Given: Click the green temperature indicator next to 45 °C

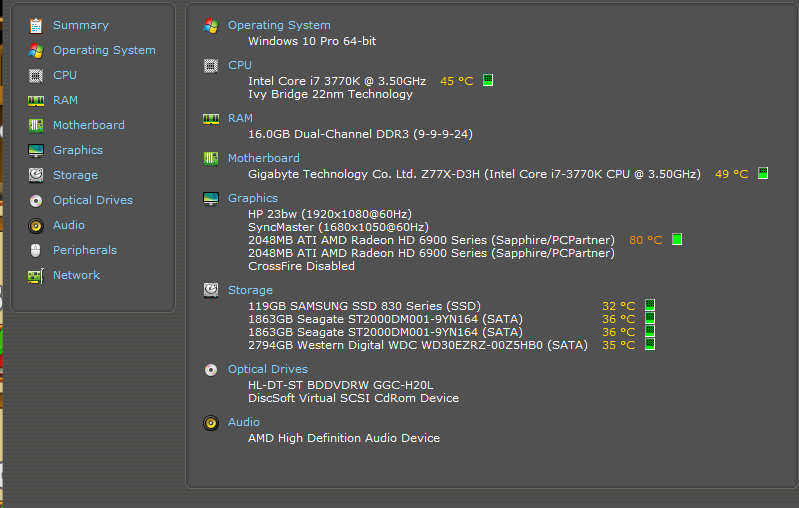Looking at the screenshot, I should [488, 80].
